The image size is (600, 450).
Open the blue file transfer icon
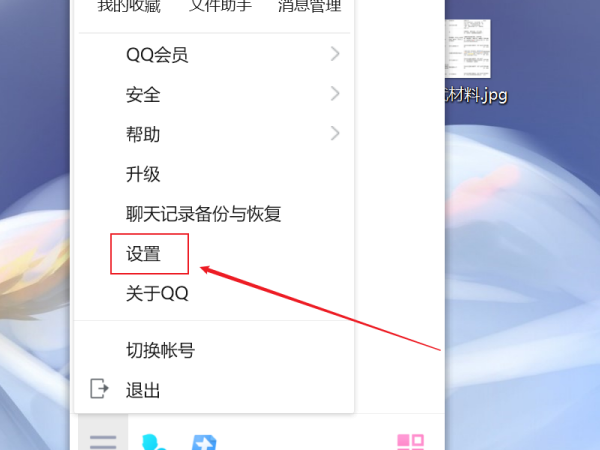coord(204,443)
